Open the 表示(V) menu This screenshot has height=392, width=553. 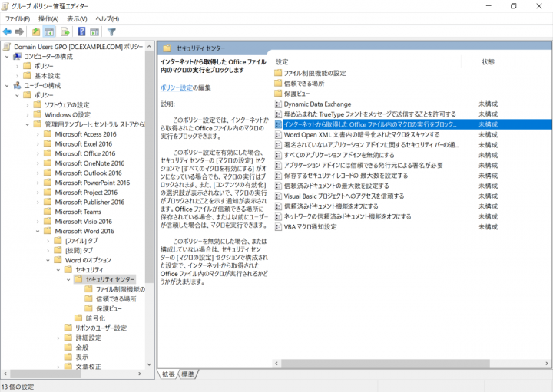tap(77, 18)
